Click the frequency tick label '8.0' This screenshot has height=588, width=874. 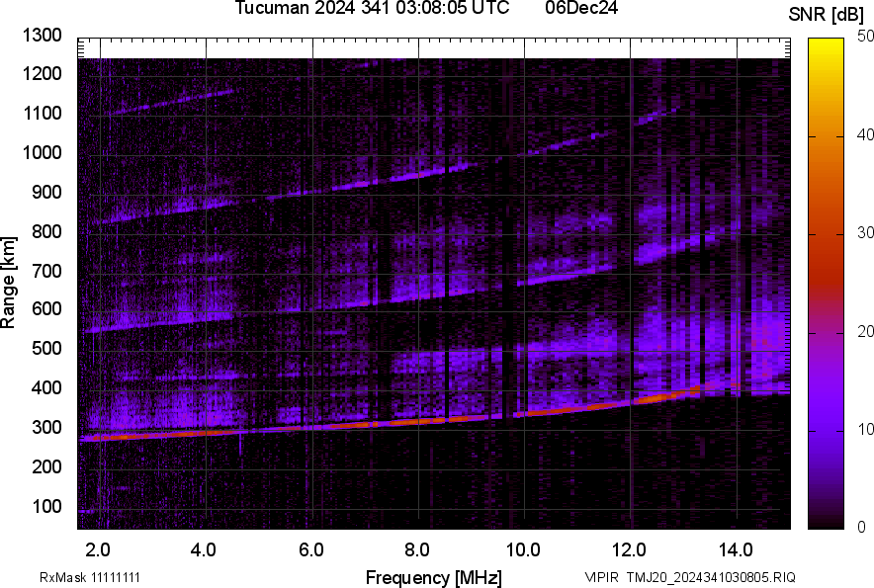coord(417,550)
